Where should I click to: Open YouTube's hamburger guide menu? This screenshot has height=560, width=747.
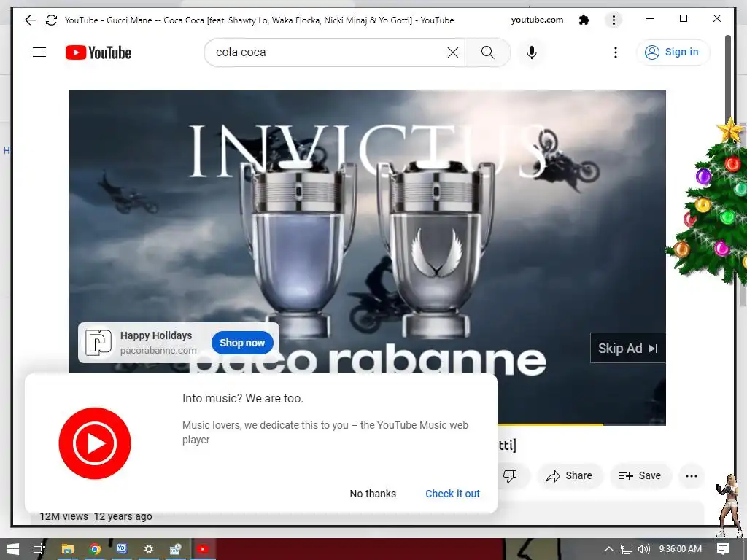click(39, 52)
